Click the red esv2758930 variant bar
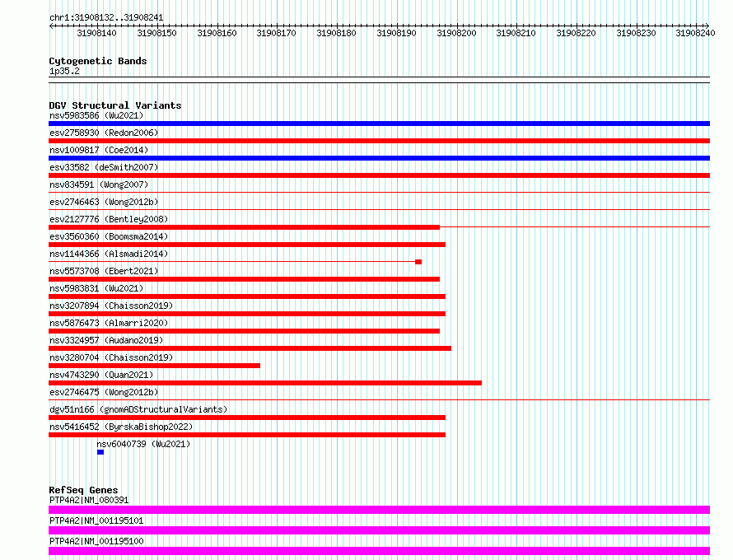The height and width of the screenshot is (560, 733). (379, 141)
